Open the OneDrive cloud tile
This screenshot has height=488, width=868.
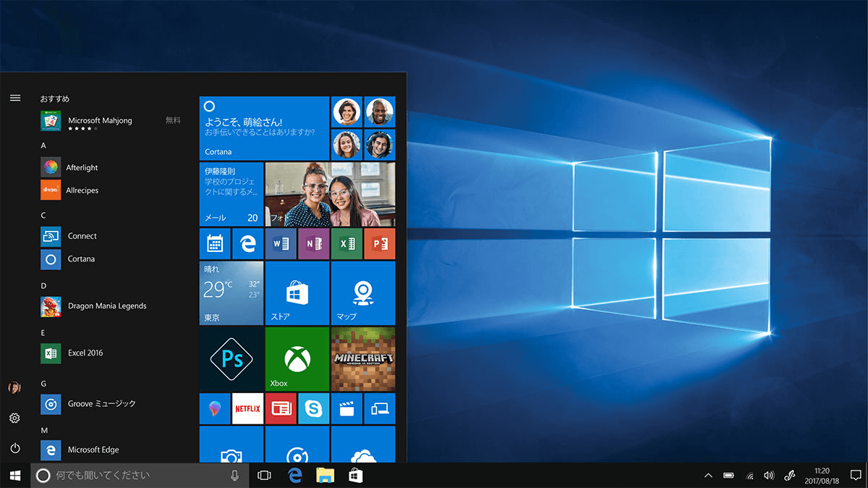pos(363,445)
